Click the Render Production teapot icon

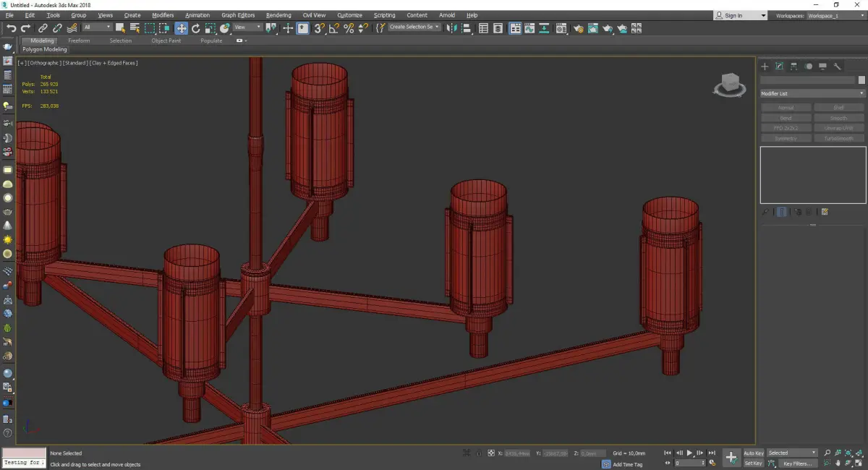[x=607, y=28]
